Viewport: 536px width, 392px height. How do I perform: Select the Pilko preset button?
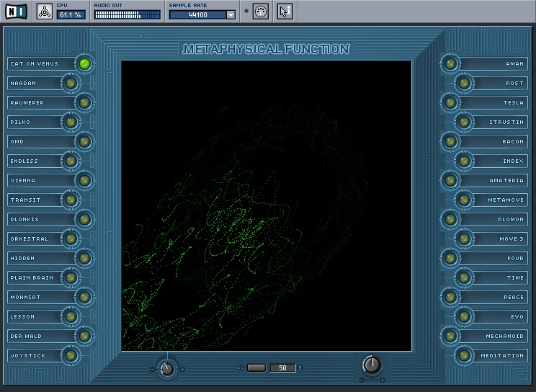click(x=71, y=122)
